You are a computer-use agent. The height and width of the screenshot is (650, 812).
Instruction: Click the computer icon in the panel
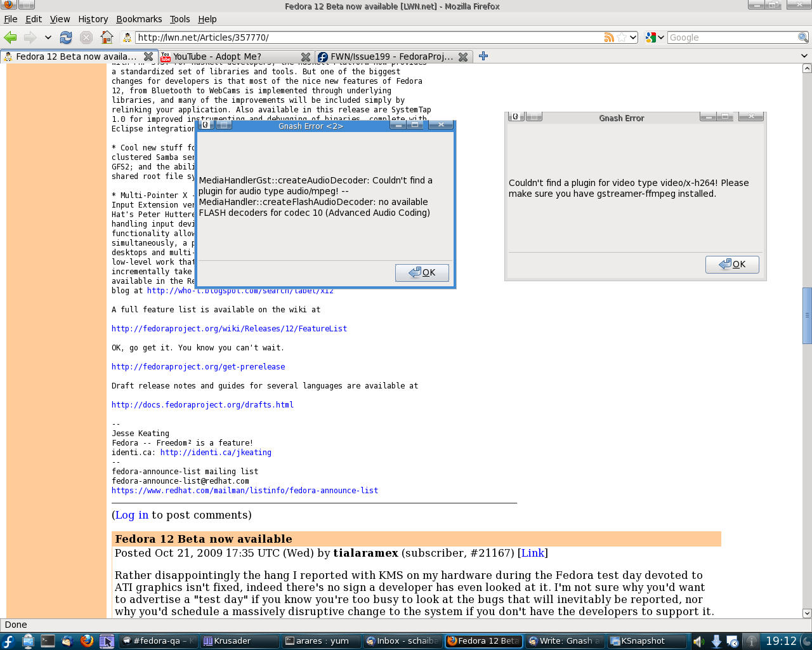pyautogui.click(x=28, y=641)
